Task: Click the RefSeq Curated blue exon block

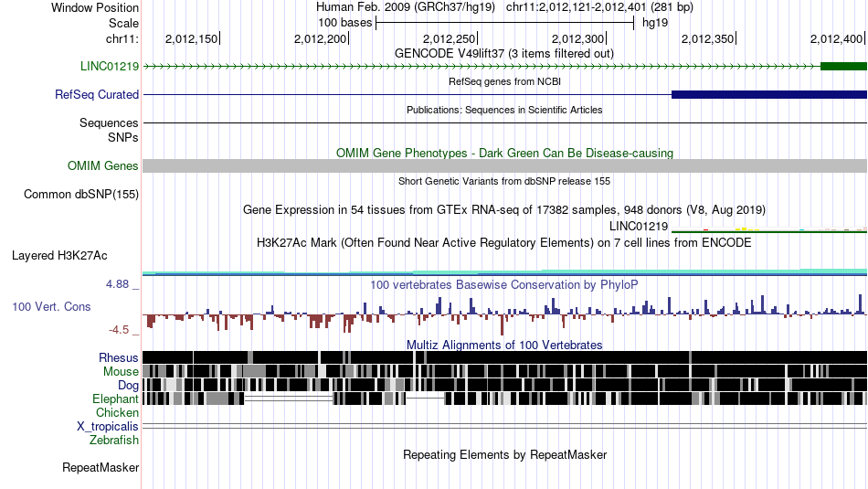Action: [769, 95]
